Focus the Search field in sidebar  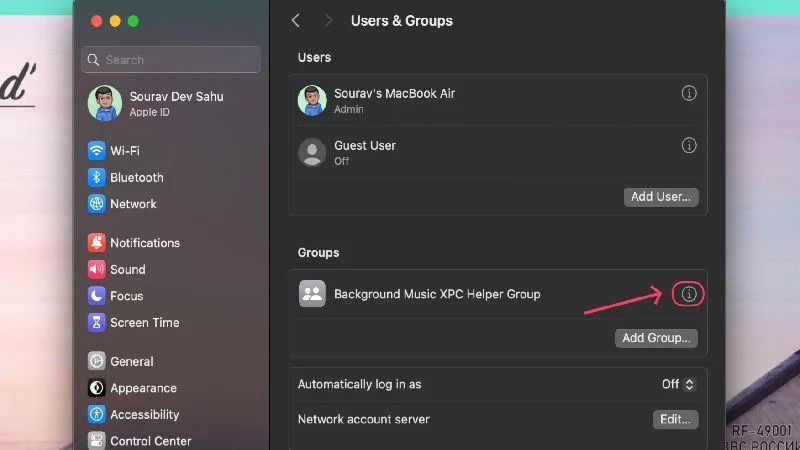(171, 60)
